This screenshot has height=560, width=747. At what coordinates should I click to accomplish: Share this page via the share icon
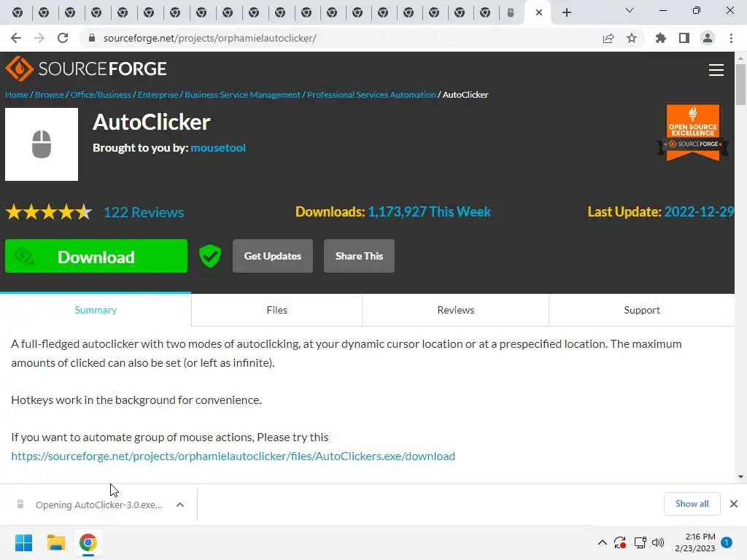(608, 38)
